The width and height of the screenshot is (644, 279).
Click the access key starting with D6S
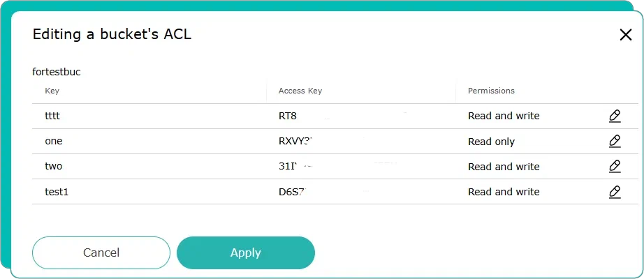[291, 192]
